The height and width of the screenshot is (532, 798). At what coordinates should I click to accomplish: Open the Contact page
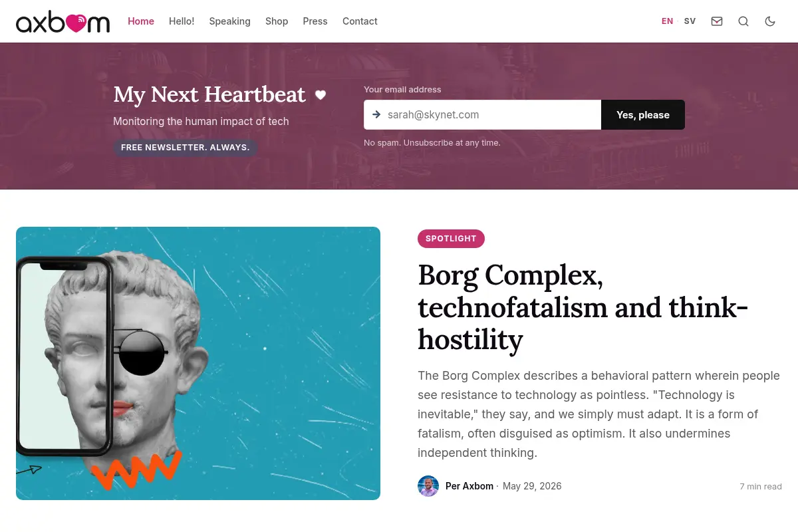(360, 21)
